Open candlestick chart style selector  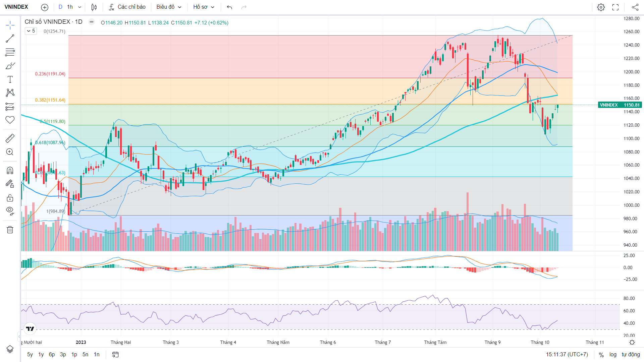click(x=94, y=7)
